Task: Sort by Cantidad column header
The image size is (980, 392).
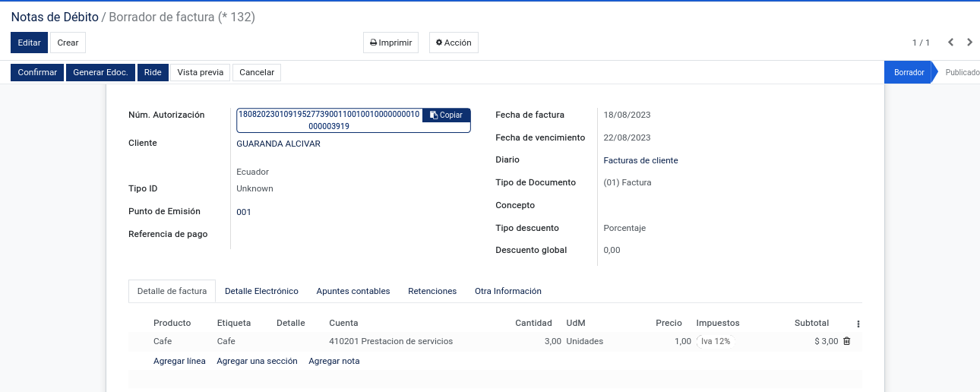Action: click(533, 323)
